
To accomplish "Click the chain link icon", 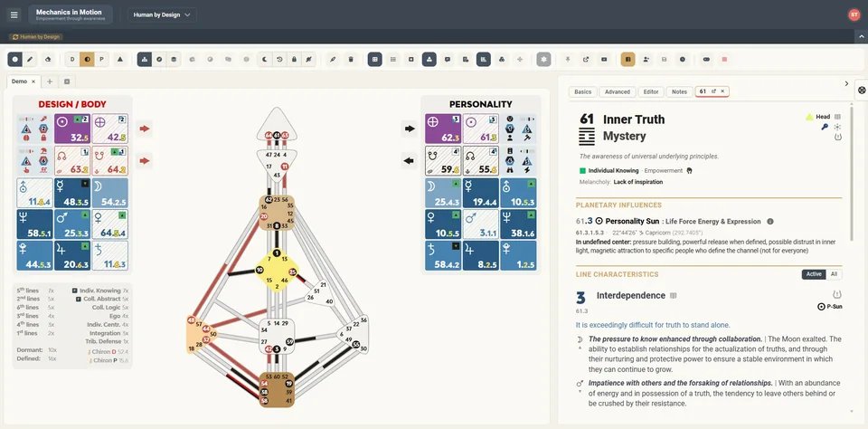I will [x=706, y=60].
